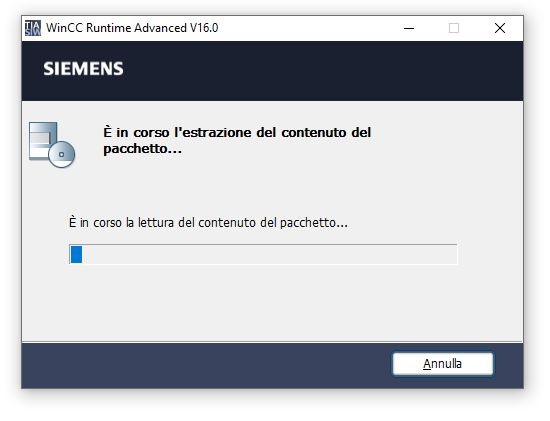Click the status text lettura del contenuto

coord(208,223)
